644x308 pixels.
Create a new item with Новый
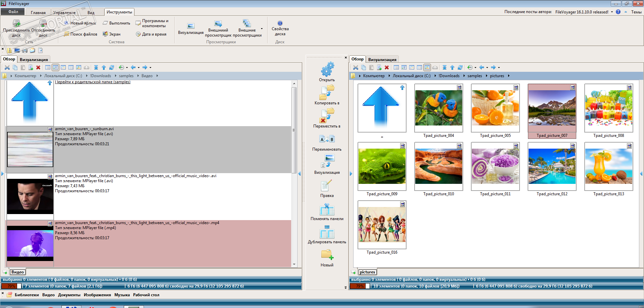pyautogui.click(x=327, y=258)
